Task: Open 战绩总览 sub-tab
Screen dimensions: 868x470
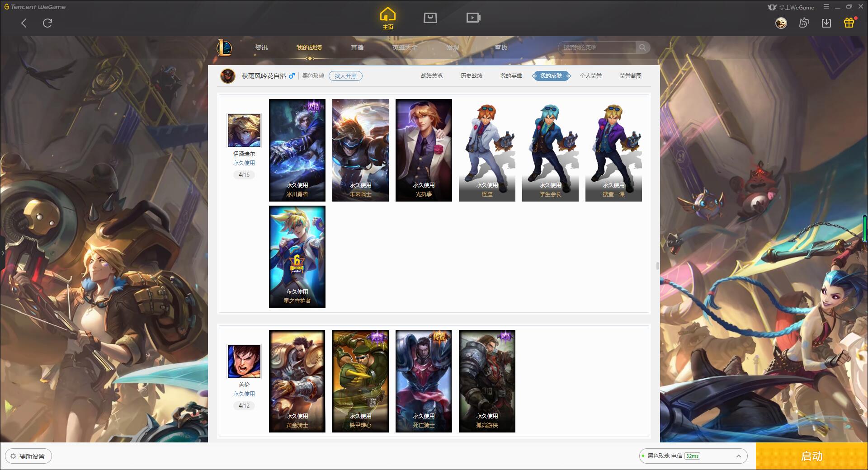Action: click(432, 76)
